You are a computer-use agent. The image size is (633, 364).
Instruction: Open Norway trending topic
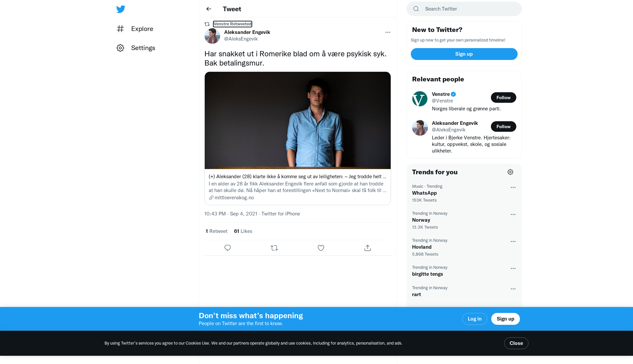click(421, 220)
